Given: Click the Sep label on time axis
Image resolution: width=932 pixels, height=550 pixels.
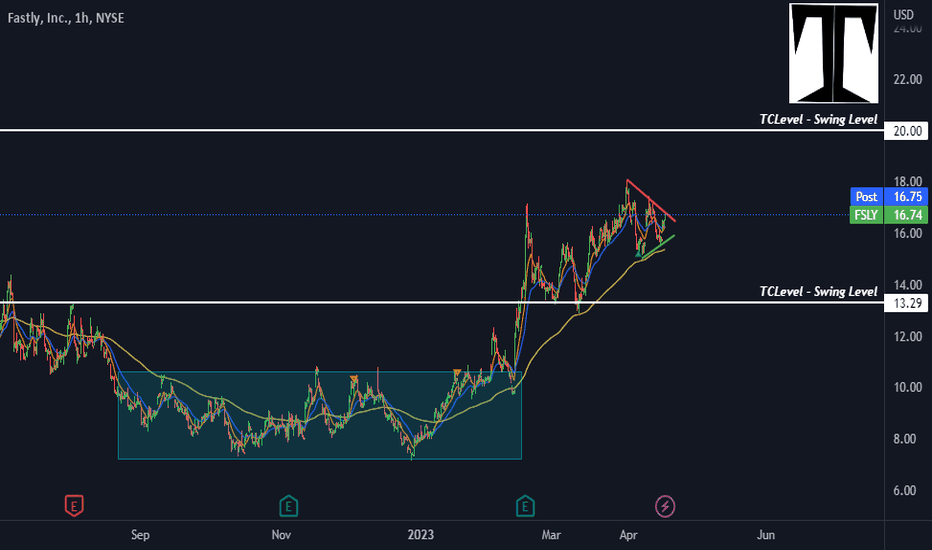Looking at the screenshot, I should [x=140, y=535].
